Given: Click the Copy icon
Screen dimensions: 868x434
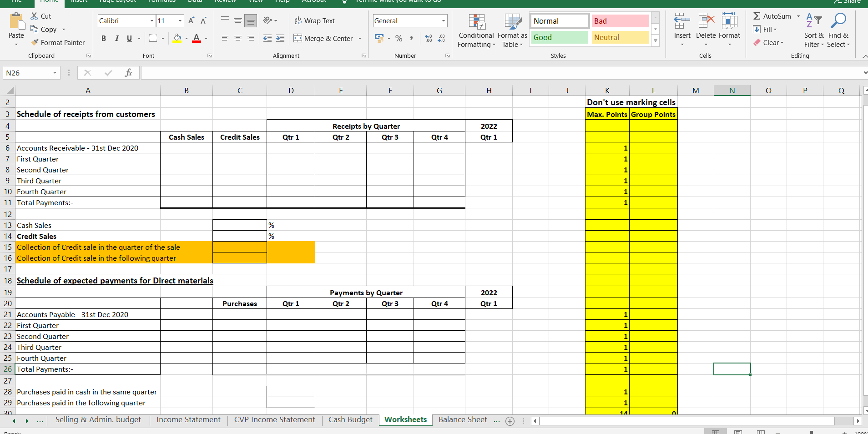Looking at the screenshot, I should 34,29.
